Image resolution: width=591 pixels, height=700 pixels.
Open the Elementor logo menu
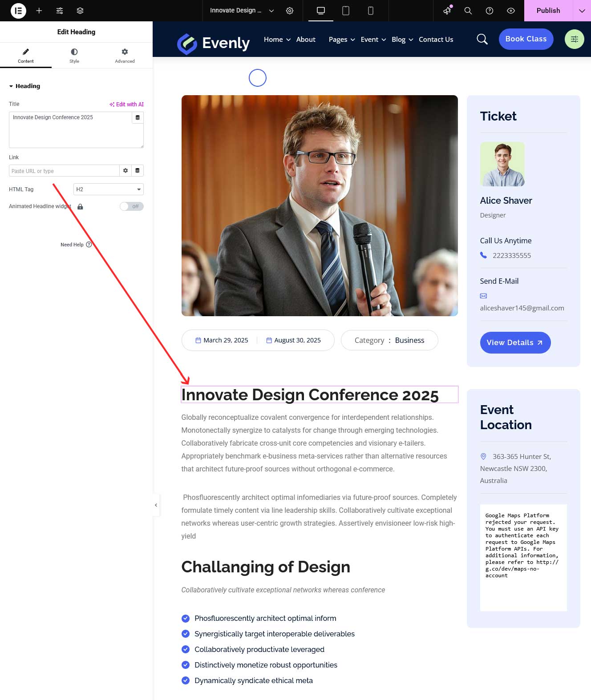[x=18, y=11]
